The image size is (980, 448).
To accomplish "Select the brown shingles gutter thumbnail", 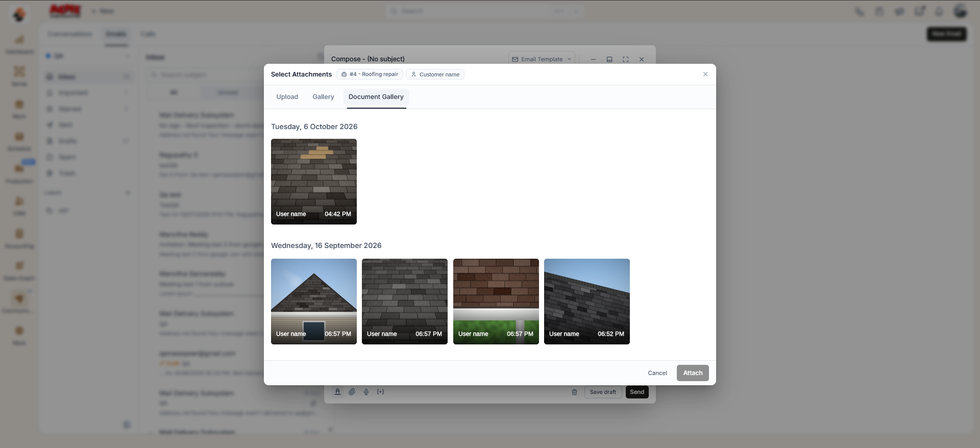I will coord(496,302).
